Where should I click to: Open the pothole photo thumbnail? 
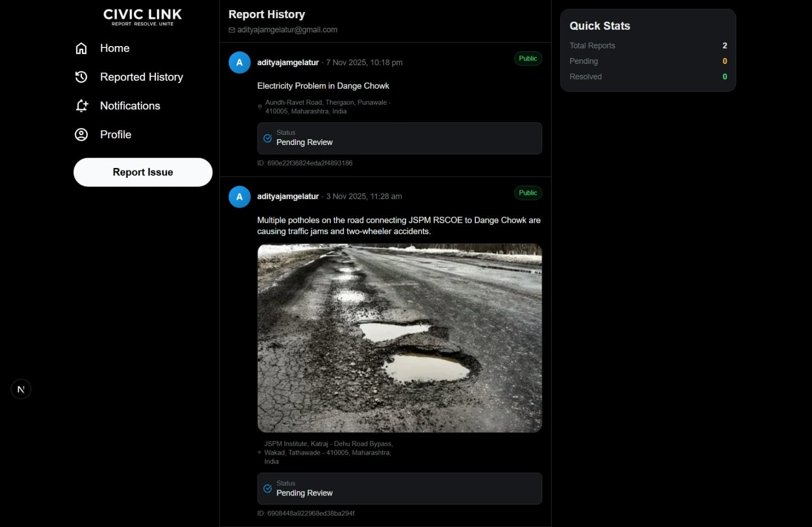(400, 337)
